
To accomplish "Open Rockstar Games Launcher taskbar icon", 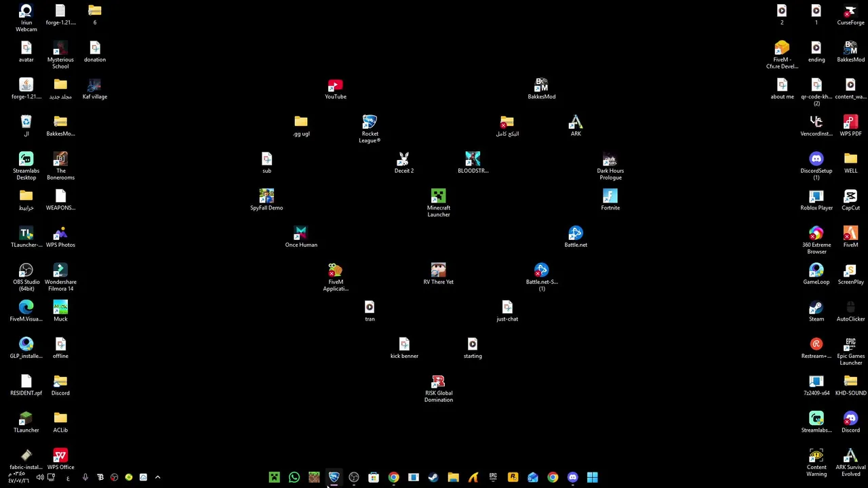I will click(x=513, y=478).
